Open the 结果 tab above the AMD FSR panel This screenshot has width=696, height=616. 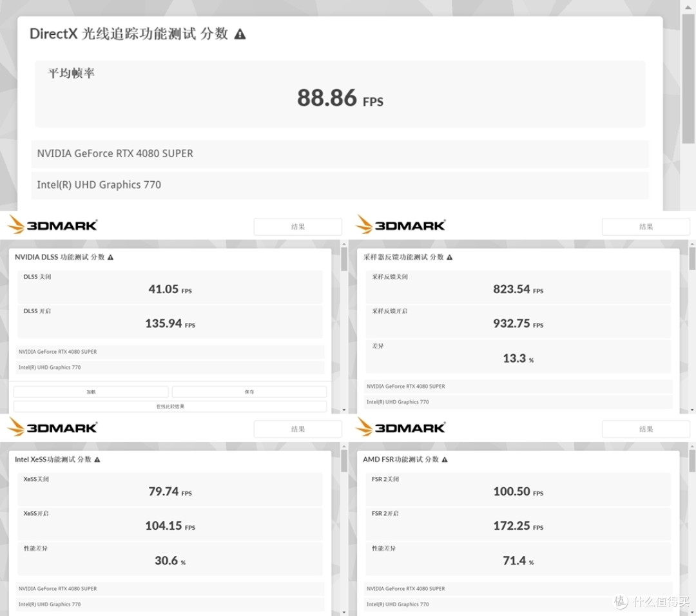click(646, 429)
